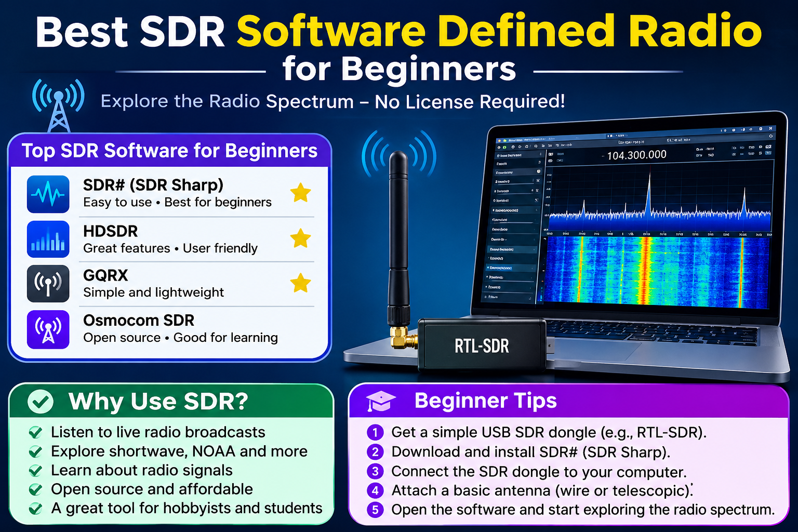Click the number 3 circle in Beginner Tips
This screenshot has width=798, height=532.
(375, 471)
